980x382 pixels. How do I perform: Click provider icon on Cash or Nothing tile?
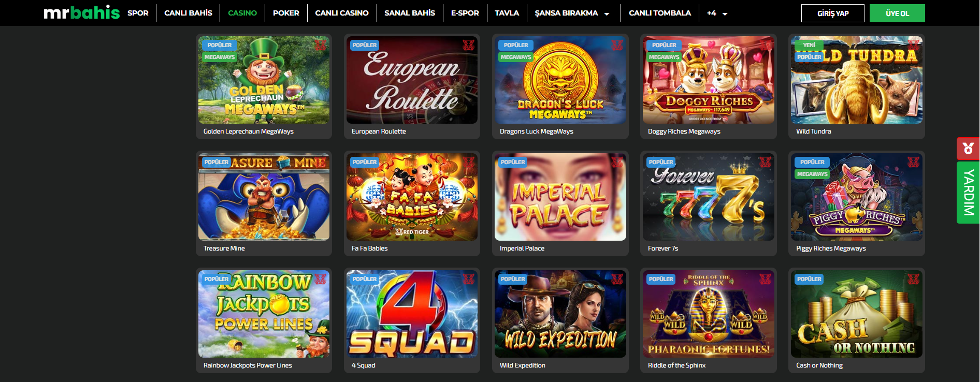(913, 279)
